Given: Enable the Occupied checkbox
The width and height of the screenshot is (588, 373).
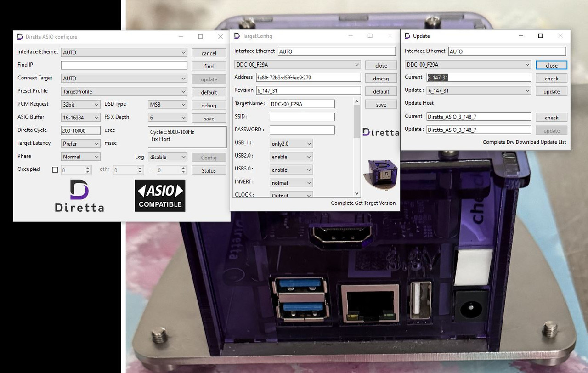Looking at the screenshot, I should [x=55, y=169].
